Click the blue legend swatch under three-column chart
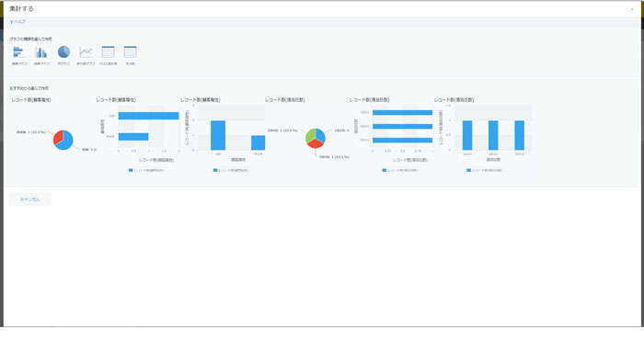 (468, 170)
